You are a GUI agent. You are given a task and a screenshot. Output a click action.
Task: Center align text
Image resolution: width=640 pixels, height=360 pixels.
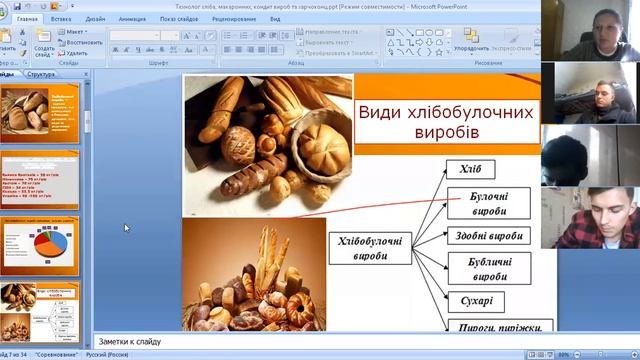click(x=239, y=50)
